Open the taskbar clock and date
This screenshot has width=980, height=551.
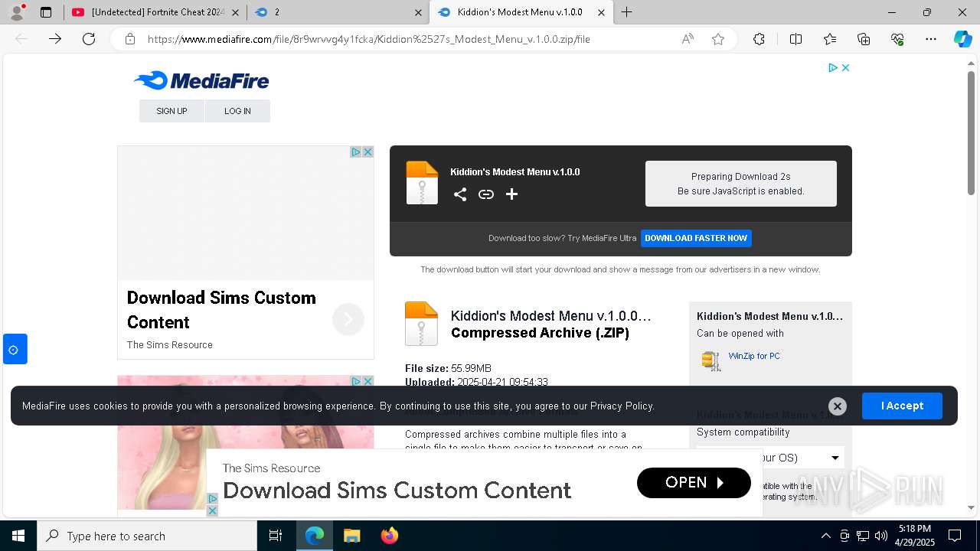pos(914,536)
